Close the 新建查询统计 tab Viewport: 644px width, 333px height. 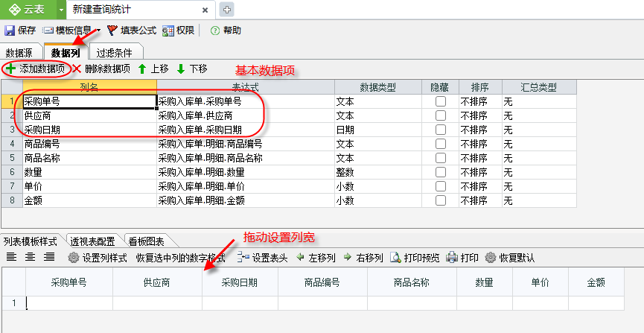tap(205, 10)
